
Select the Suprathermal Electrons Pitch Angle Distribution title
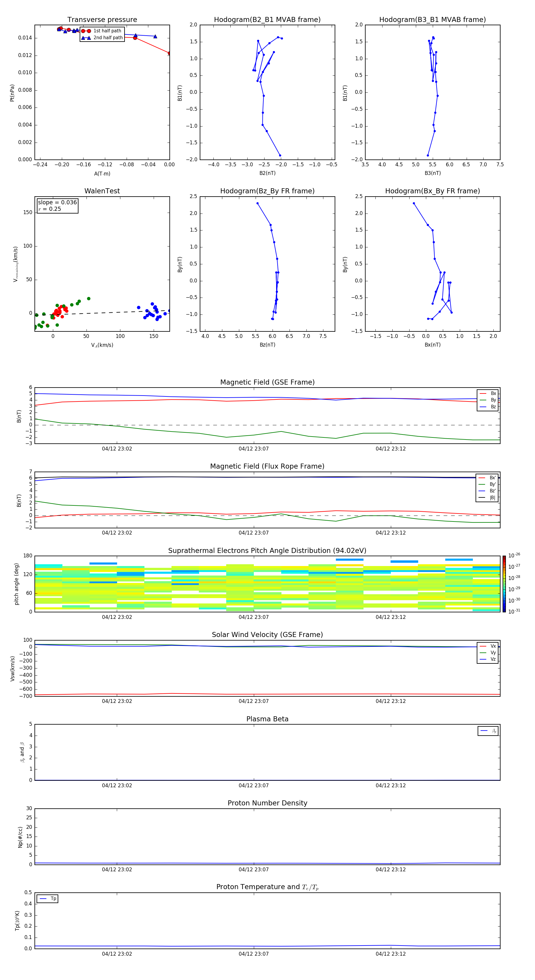pos(267,551)
